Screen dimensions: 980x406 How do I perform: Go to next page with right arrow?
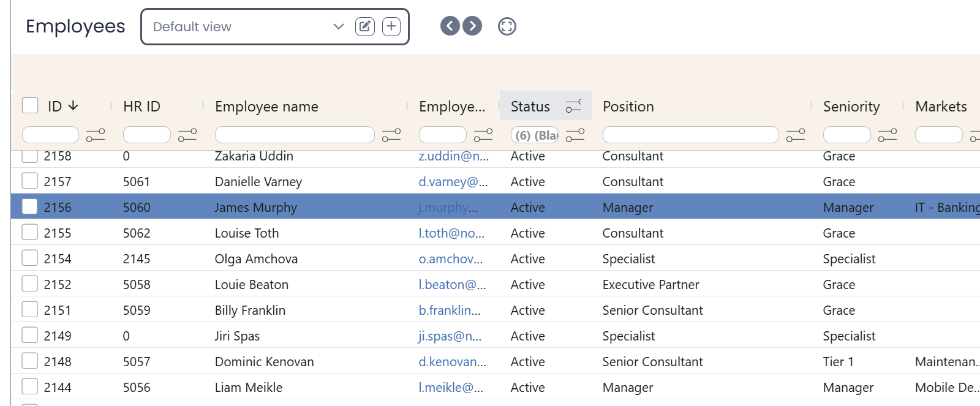(472, 26)
